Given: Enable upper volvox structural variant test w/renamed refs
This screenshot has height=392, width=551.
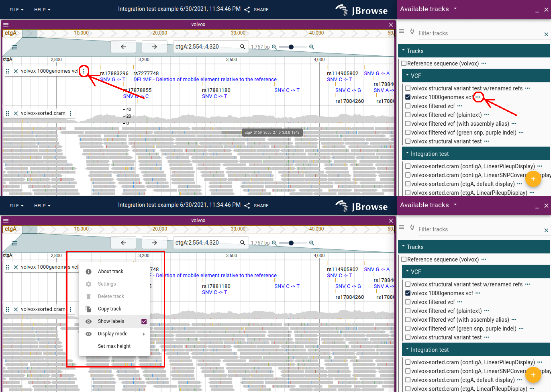Looking at the screenshot, I should point(408,88).
